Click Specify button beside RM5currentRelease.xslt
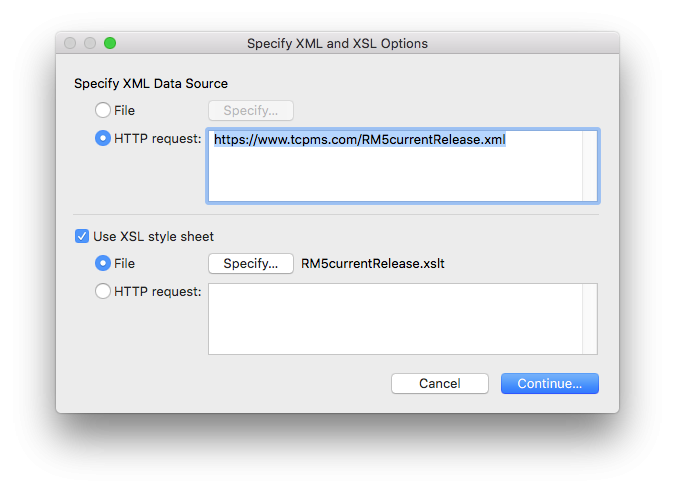Viewport: 675px width, 493px height. 251,264
